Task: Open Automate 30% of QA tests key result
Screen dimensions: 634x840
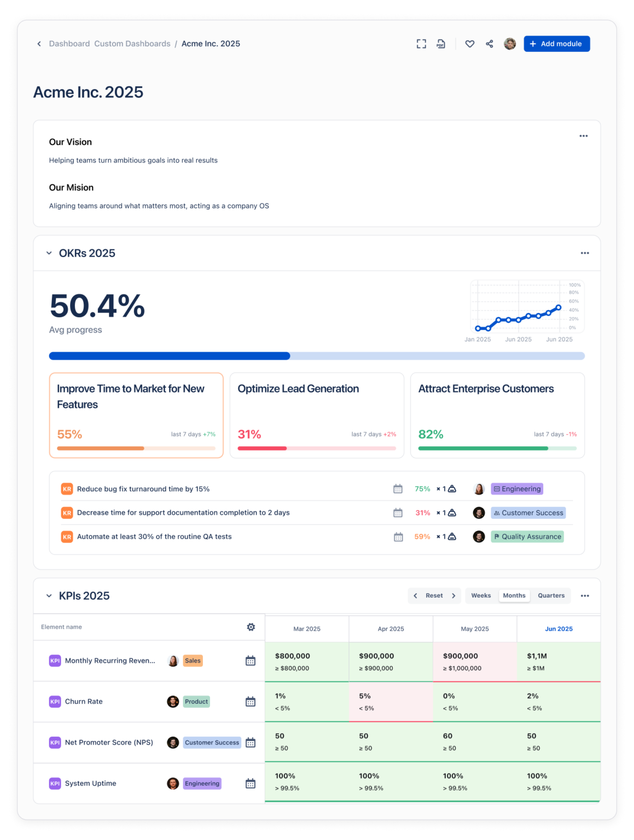Action: pos(154,537)
